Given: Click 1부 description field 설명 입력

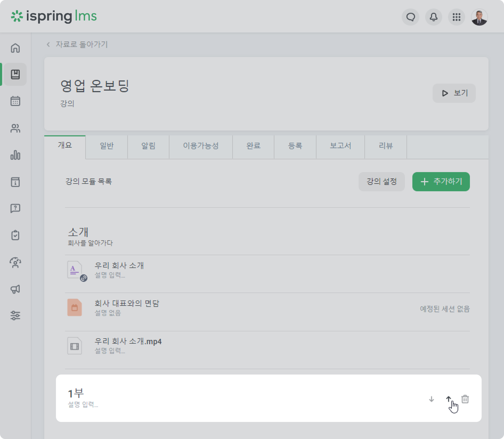Looking at the screenshot, I should point(83,405).
